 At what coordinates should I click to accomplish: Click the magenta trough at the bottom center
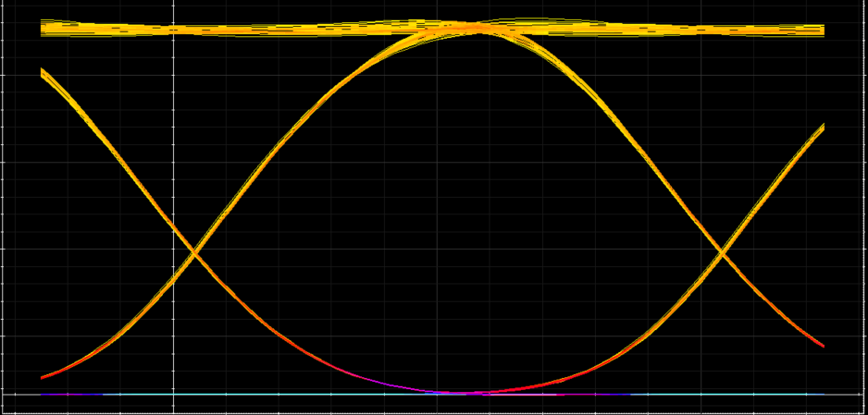[458, 392]
